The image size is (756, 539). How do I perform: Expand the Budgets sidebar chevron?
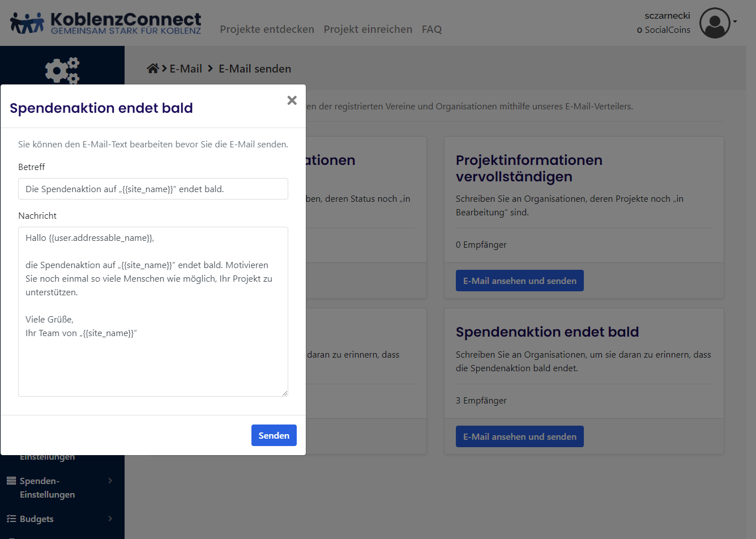pyautogui.click(x=110, y=519)
